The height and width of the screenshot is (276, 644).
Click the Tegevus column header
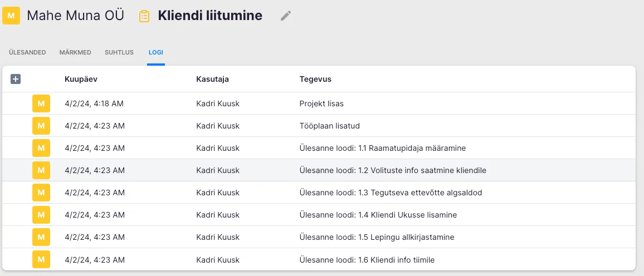click(x=315, y=79)
